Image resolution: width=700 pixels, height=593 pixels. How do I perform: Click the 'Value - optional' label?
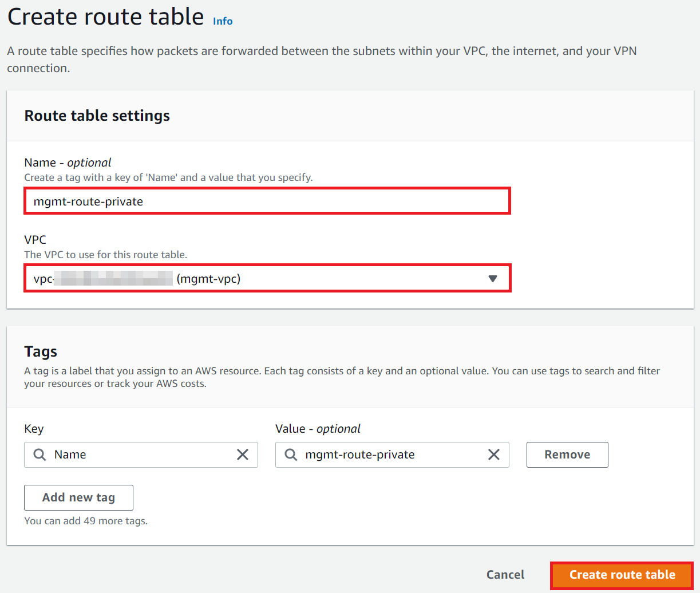point(318,429)
